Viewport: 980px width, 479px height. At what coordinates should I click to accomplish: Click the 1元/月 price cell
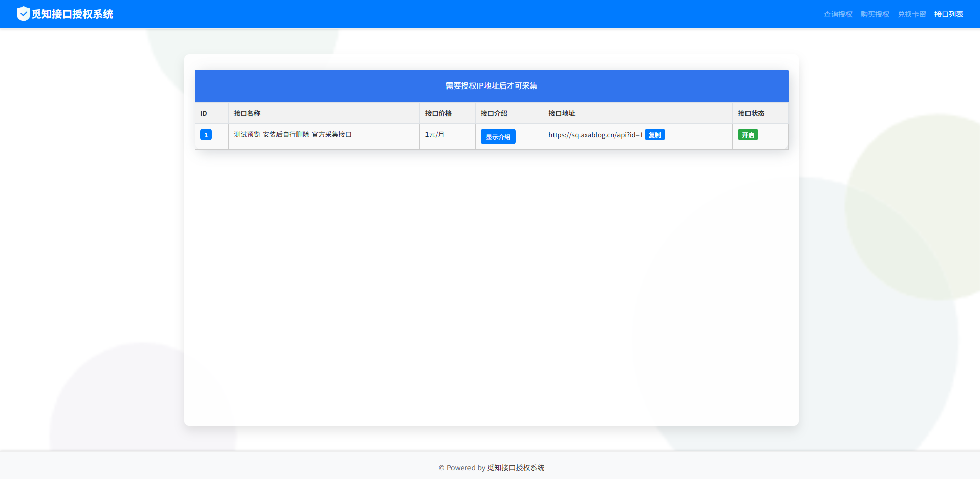pos(435,135)
